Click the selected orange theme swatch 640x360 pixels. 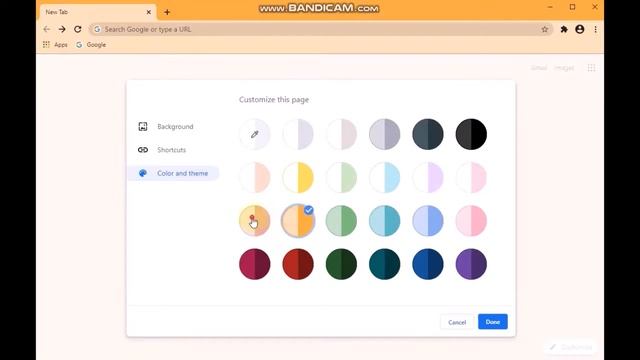[x=298, y=221]
